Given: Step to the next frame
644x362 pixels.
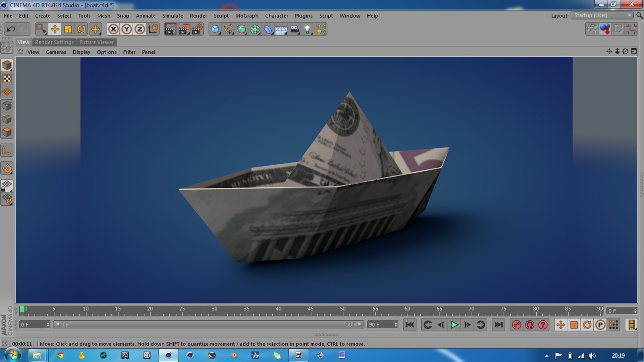Looking at the screenshot, I should [x=467, y=325].
